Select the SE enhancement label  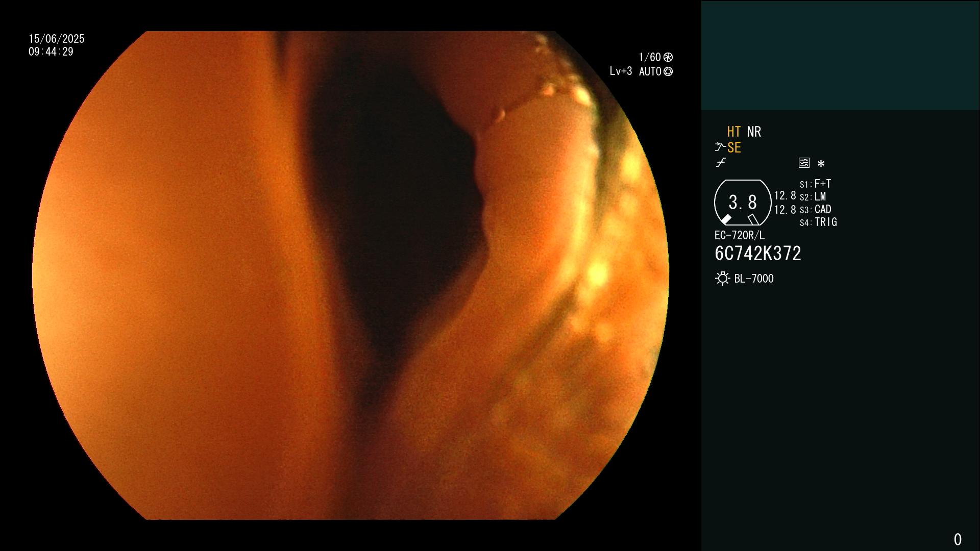coord(734,147)
